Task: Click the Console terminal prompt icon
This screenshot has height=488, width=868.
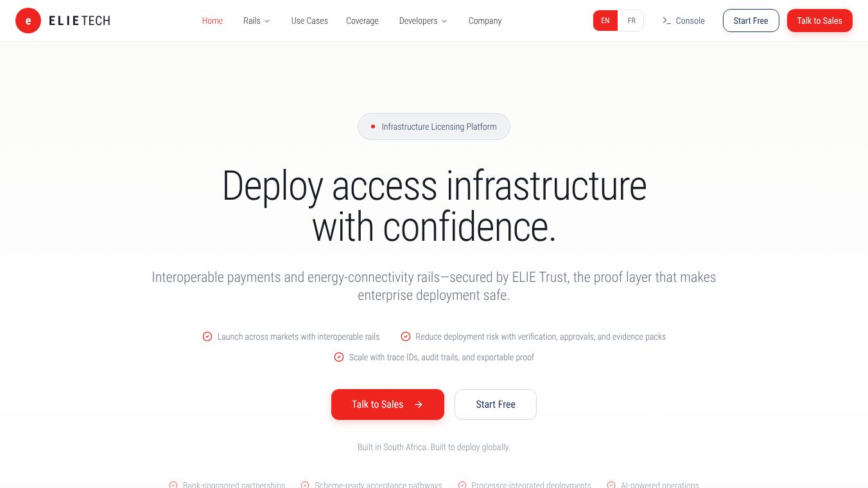Action: pyautogui.click(x=667, y=21)
